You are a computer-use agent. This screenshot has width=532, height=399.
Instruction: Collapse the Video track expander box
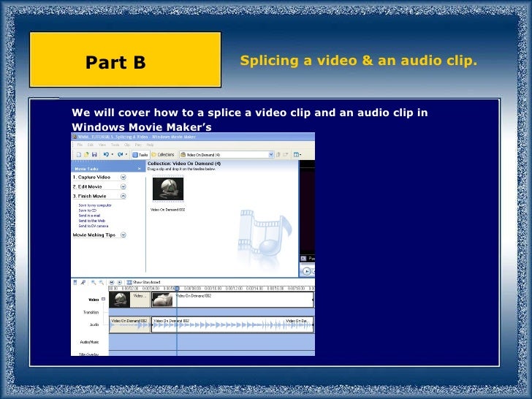click(104, 299)
